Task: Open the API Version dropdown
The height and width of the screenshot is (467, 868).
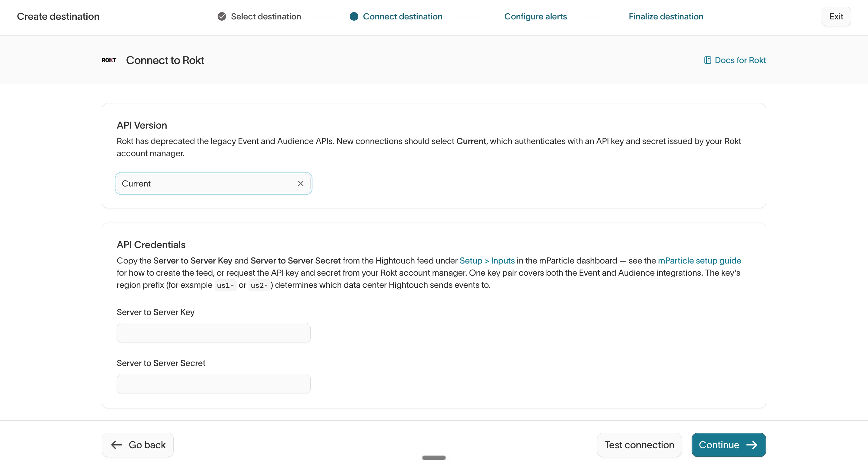Action: tap(214, 183)
